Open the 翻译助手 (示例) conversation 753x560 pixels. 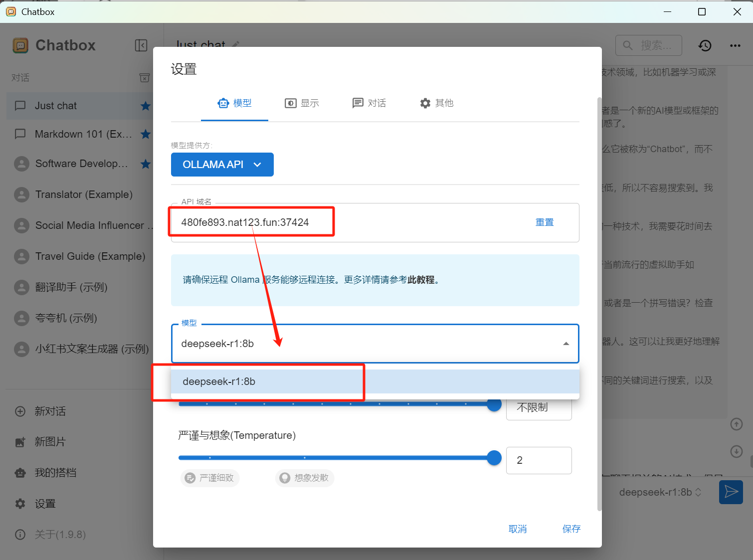[80, 287]
